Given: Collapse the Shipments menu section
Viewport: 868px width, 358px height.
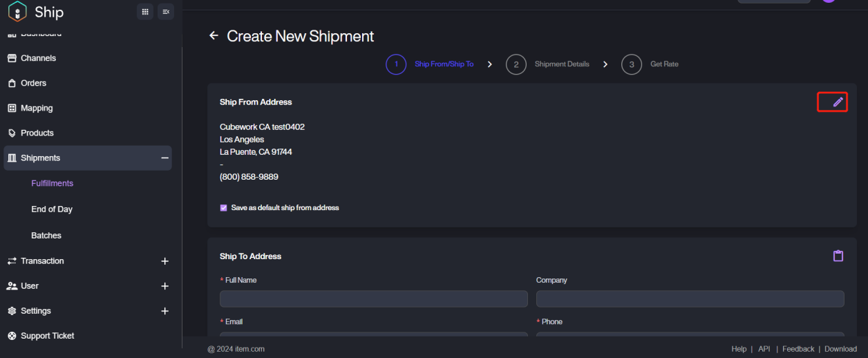Looking at the screenshot, I should point(164,158).
